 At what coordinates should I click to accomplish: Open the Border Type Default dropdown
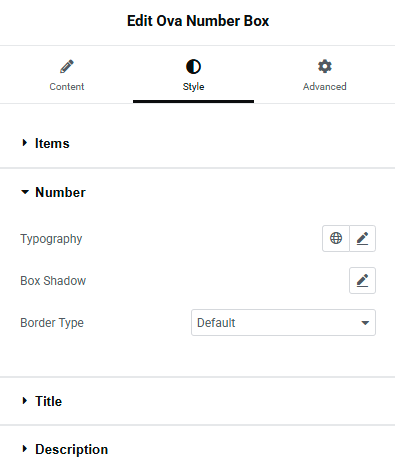click(x=283, y=322)
